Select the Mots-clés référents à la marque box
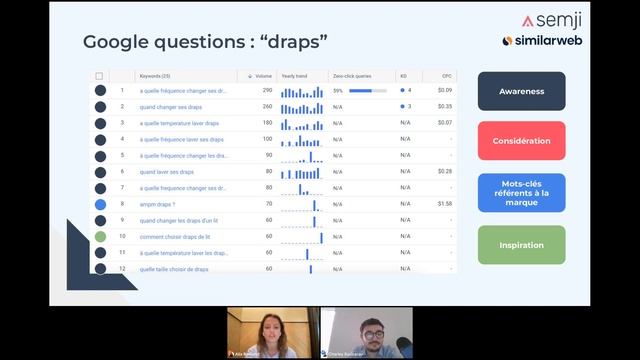 click(522, 193)
